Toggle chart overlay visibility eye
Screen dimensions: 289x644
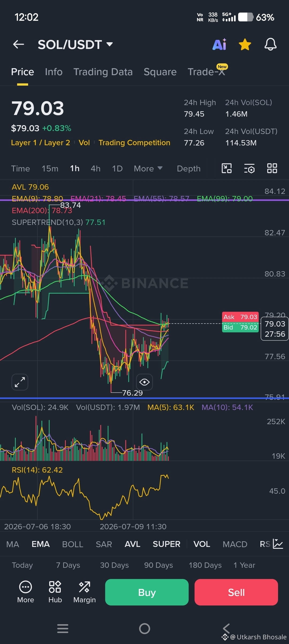pyautogui.click(x=144, y=382)
